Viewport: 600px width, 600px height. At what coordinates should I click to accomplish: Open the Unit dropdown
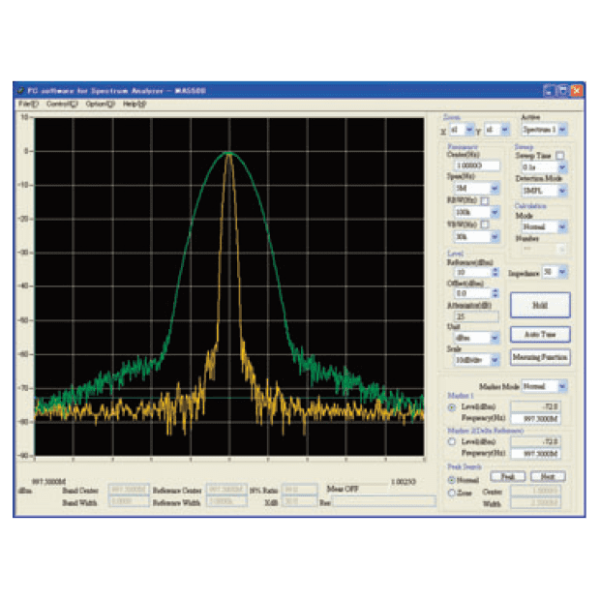(494, 338)
